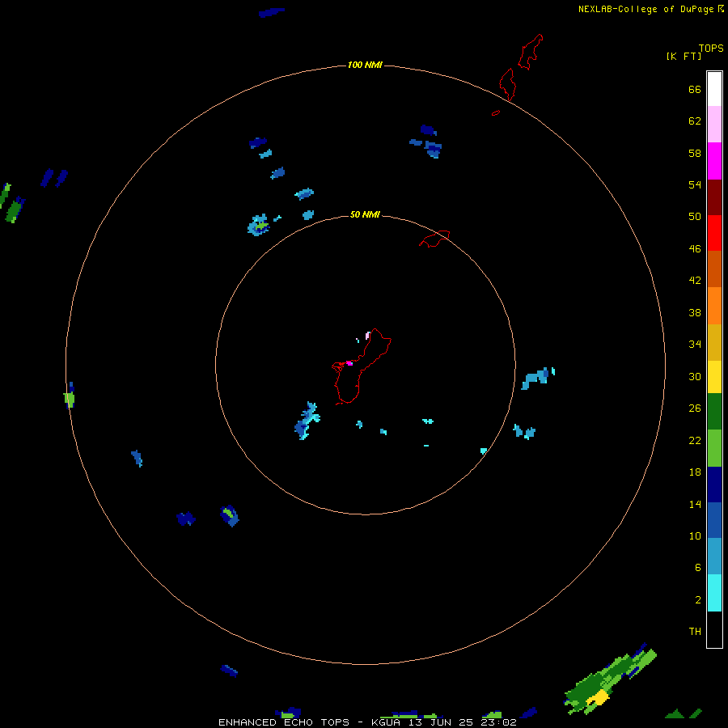Image resolution: width=728 pixels, height=728 pixels.
Task: Click the '18' legend value
Action: pyautogui.click(x=695, y=472)
